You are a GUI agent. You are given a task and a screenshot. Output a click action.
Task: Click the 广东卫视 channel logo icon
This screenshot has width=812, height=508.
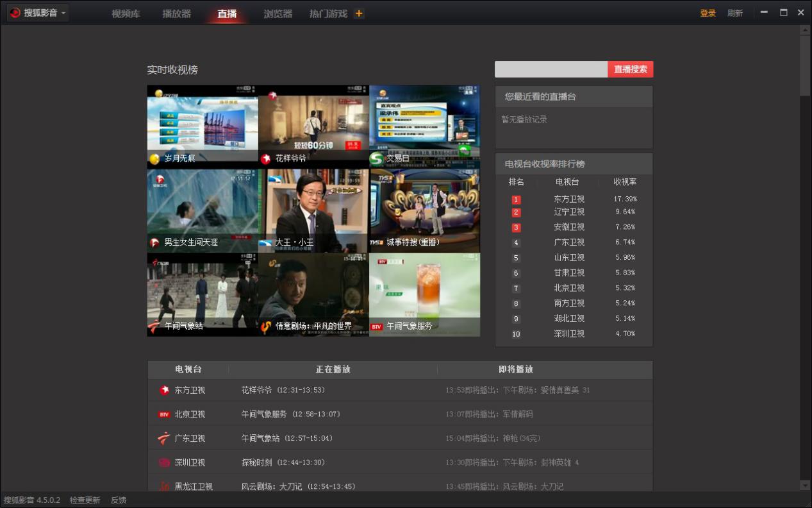coord(164,439)
